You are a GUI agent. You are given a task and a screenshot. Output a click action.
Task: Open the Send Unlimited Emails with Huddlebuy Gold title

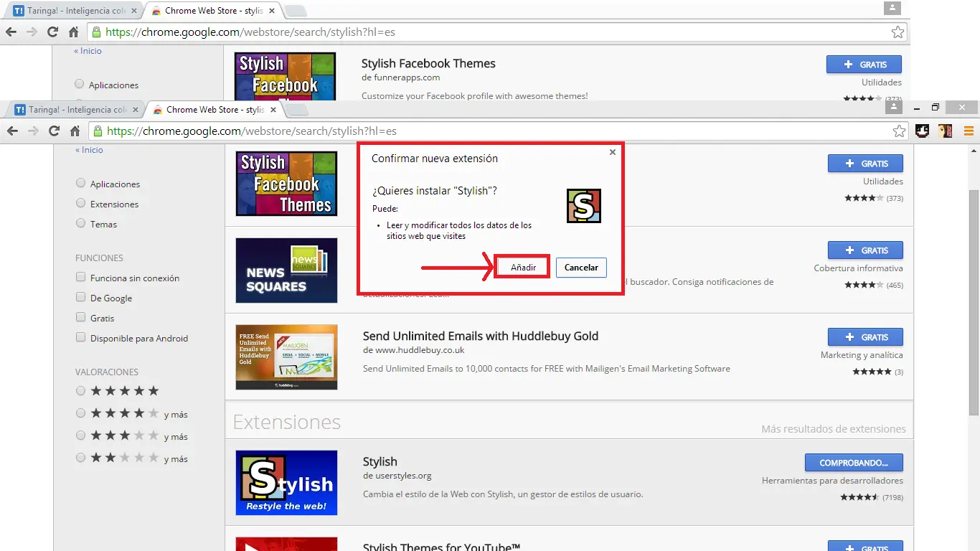click(481, 336)
